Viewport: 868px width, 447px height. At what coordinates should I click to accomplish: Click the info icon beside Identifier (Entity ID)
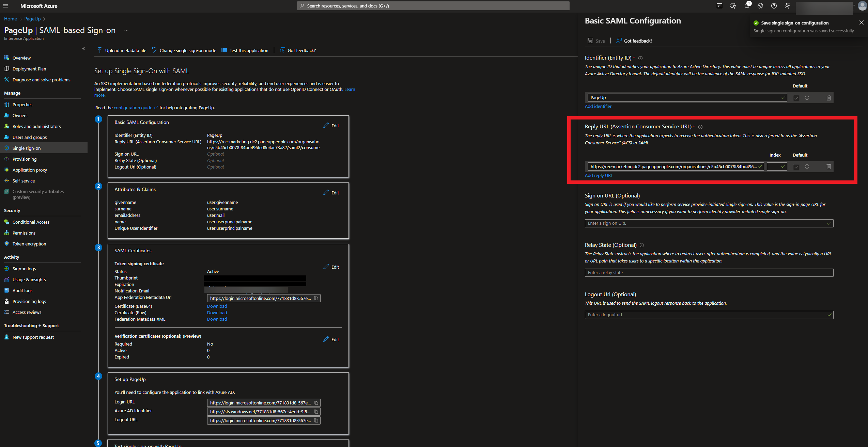point(640,58)
